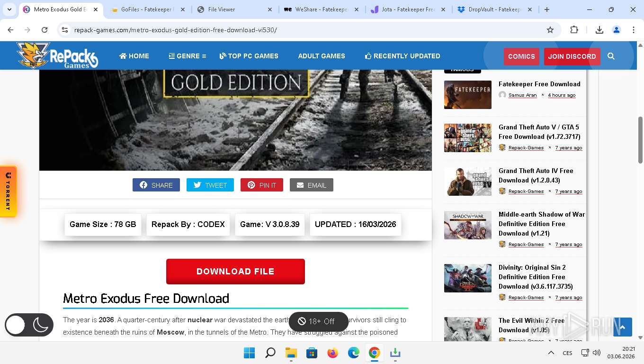Click the COMICS button

[x=521, y=56]
